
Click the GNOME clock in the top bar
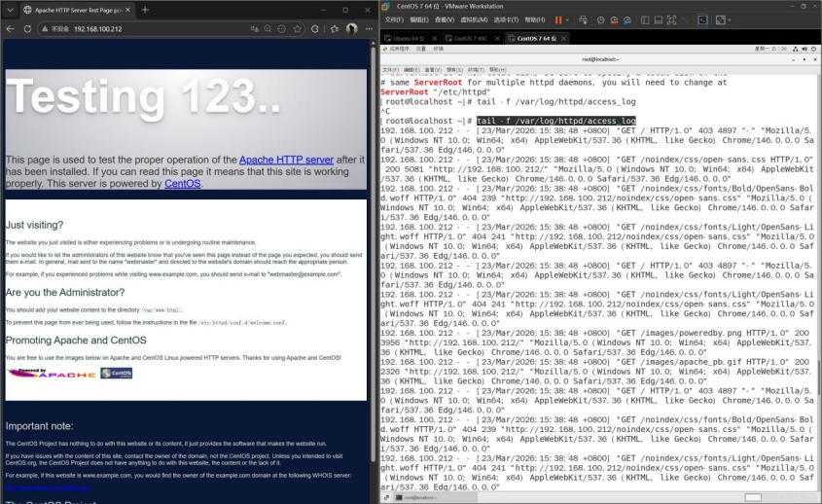pos(770,49)
